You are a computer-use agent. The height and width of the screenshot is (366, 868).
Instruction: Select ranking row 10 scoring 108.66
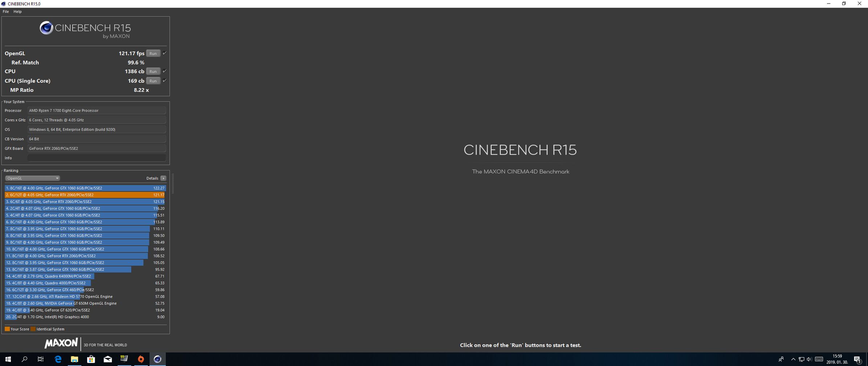tap(85, 249)
